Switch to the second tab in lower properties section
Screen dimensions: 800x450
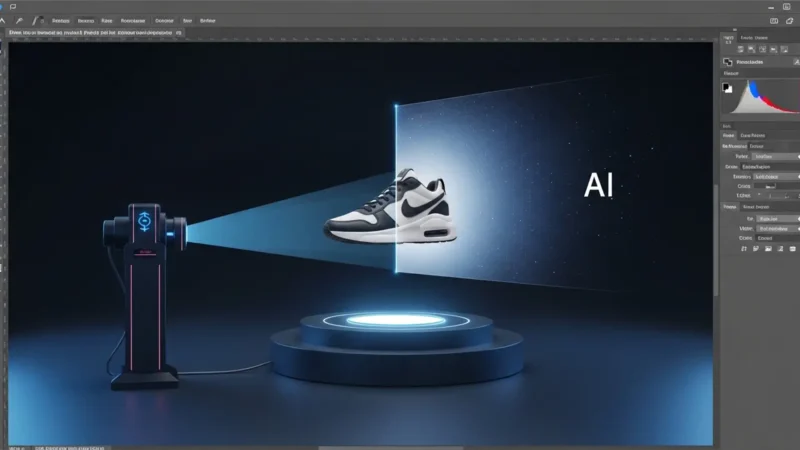(756, 207)
